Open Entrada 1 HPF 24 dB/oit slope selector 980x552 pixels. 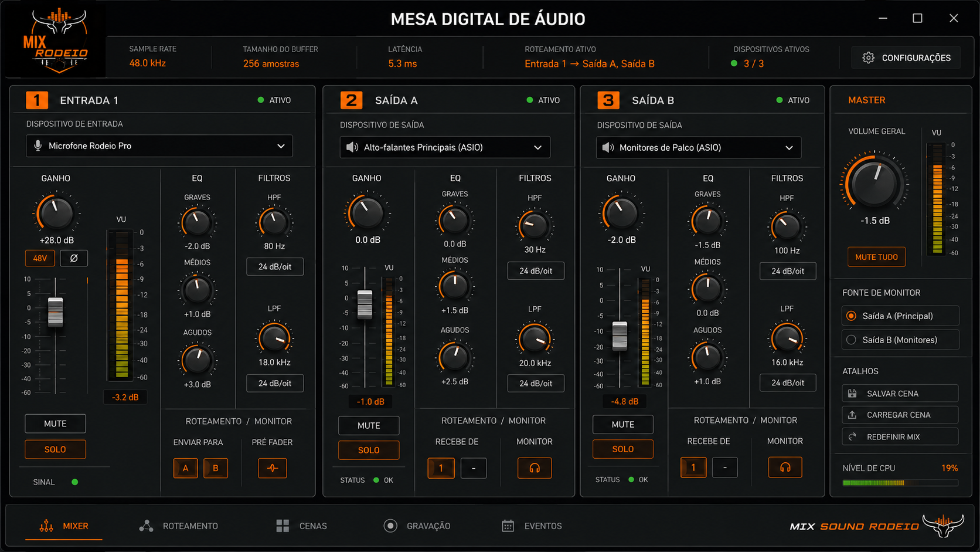point(275,266)
